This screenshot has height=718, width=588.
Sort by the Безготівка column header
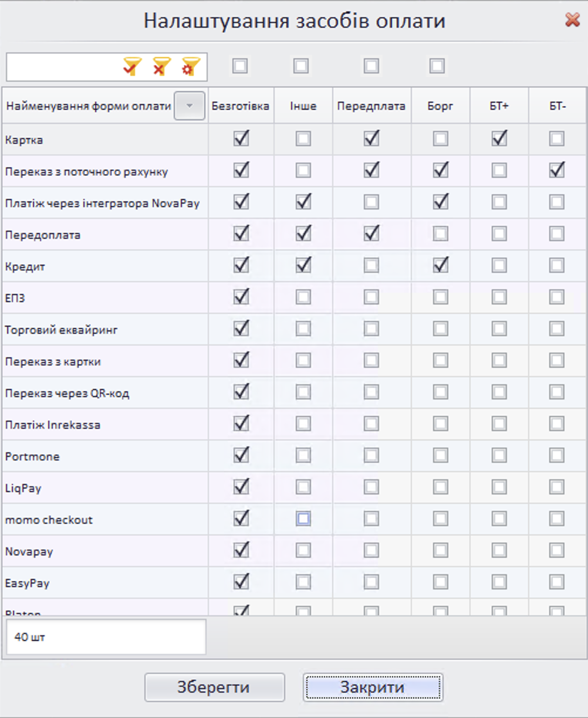pos(241,106)
